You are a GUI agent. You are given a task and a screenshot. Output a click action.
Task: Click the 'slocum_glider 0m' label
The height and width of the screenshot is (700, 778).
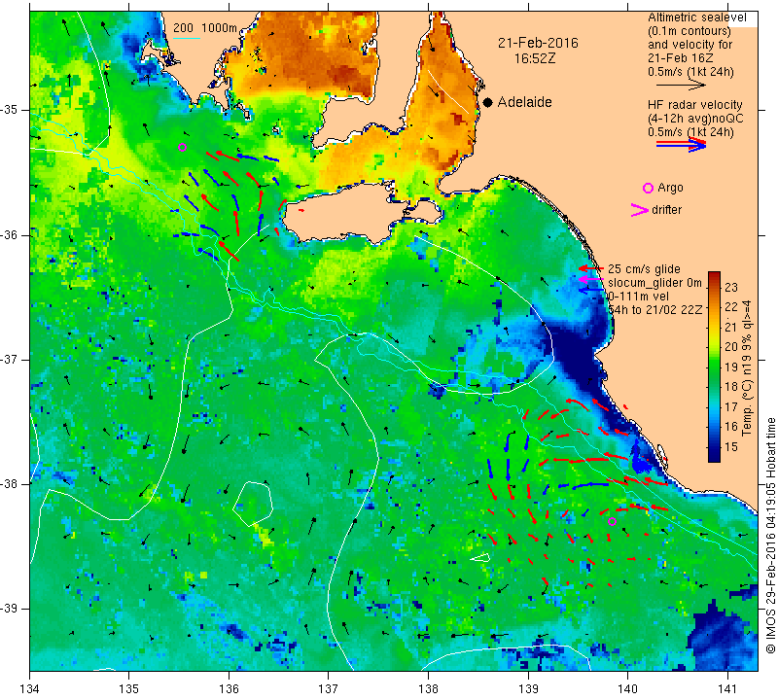654,283
